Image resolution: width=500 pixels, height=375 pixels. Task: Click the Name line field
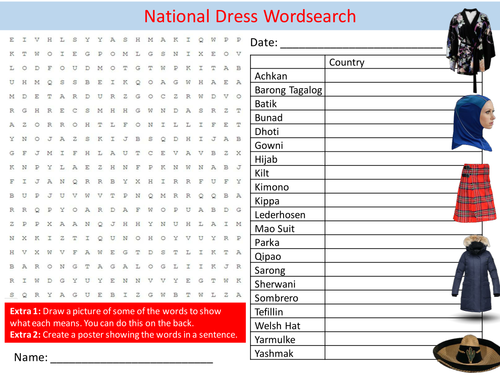pyautogui.click(x=132, y=358)
